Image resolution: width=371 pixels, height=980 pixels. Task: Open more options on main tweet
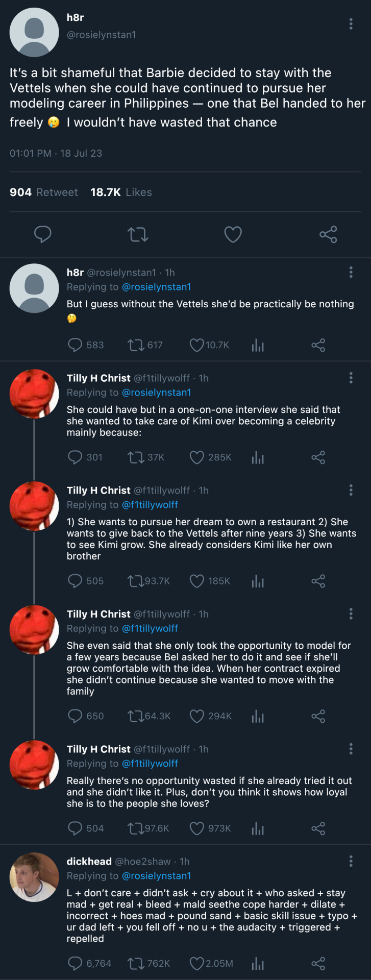pyautogui.click(x=351, y=24)
